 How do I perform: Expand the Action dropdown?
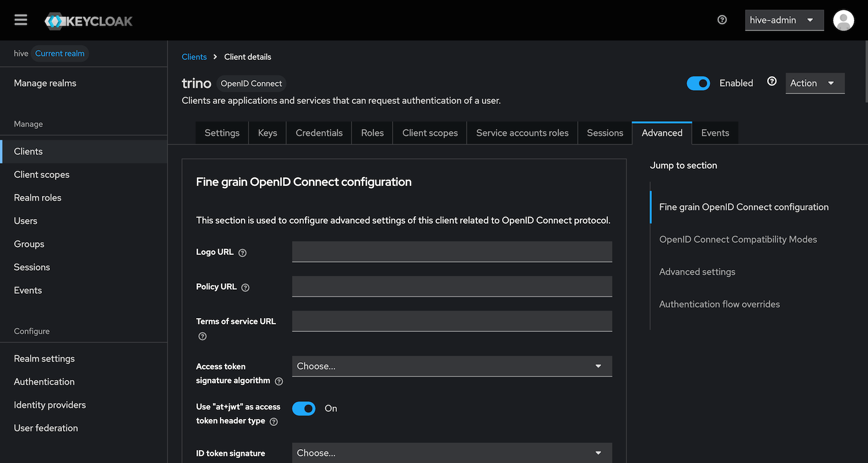(x=815, y=83)
